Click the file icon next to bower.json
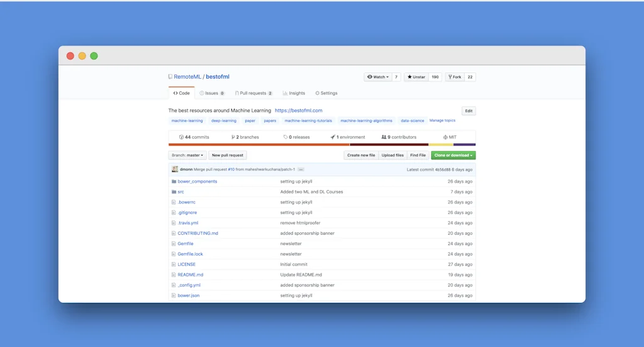Viewport: 644px width, 347px height. pyautogui.click(x=174, y=295)
